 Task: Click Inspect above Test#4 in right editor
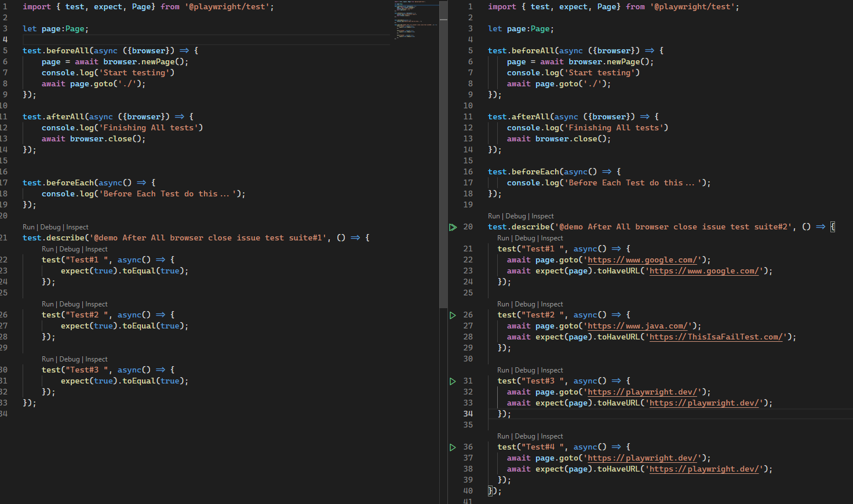(x=552, y=436)
